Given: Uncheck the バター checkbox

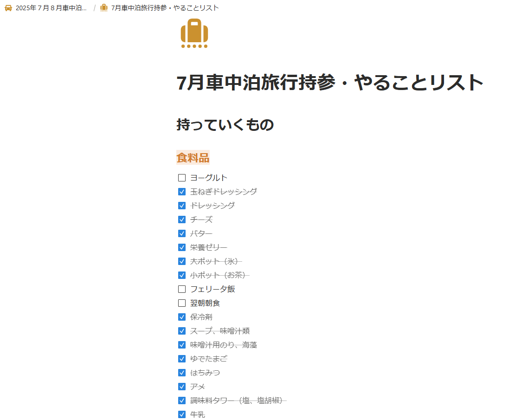Looking at the screenshot, I should coord(181,233).
